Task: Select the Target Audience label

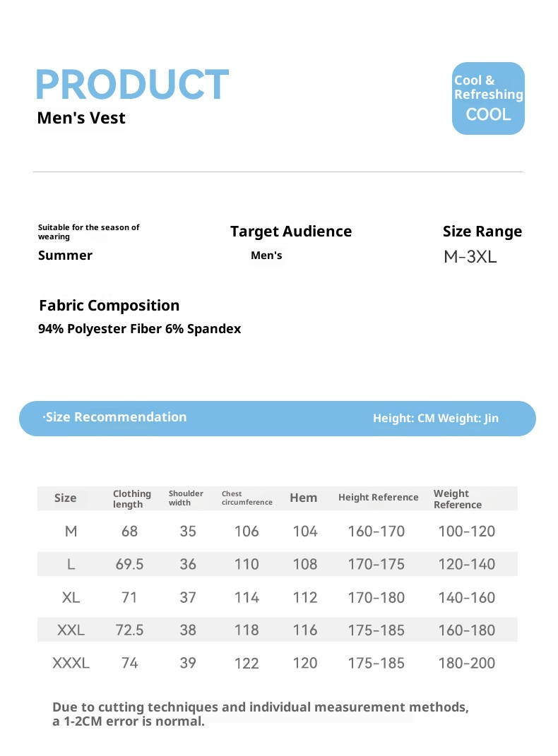Action: pyautogui.click(x=291, y=232)
